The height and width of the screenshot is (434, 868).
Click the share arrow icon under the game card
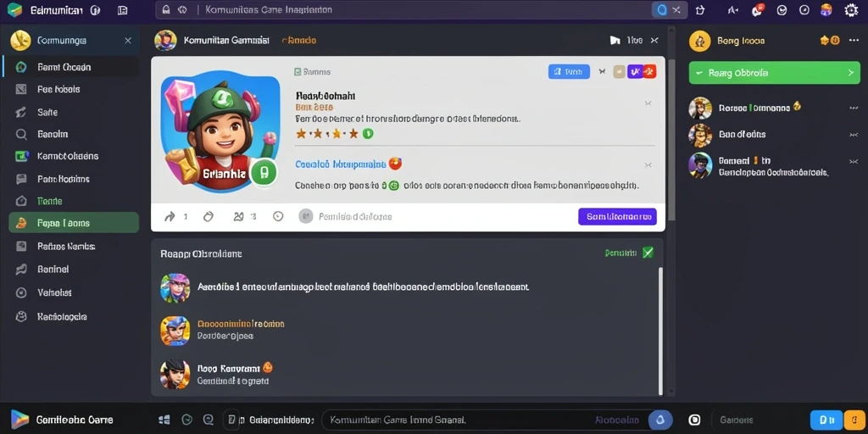(170, 217)
